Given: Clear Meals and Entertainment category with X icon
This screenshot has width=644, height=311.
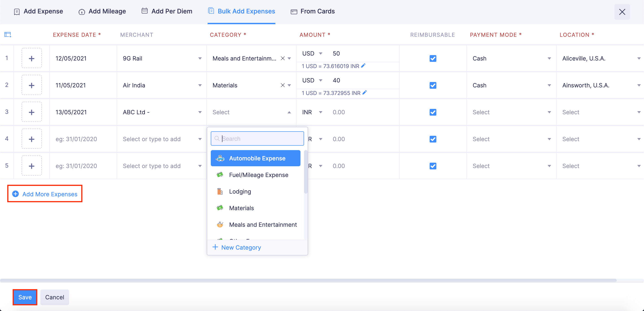Looking at the screenshot, I should click(x=283, y=58).
